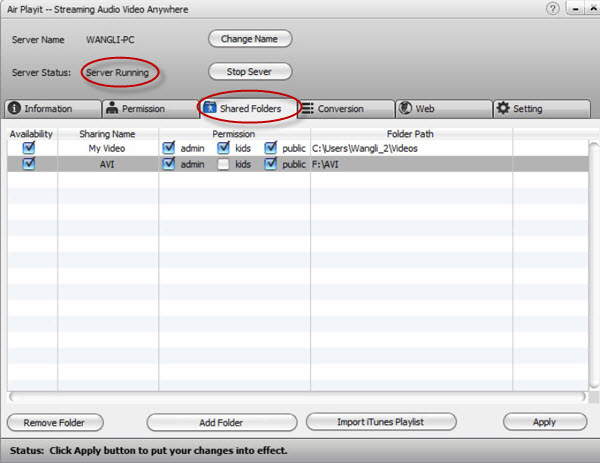Click the Setting tab gear icon
The height and width of the screenshot is (463, 600).
coord(503,108)
